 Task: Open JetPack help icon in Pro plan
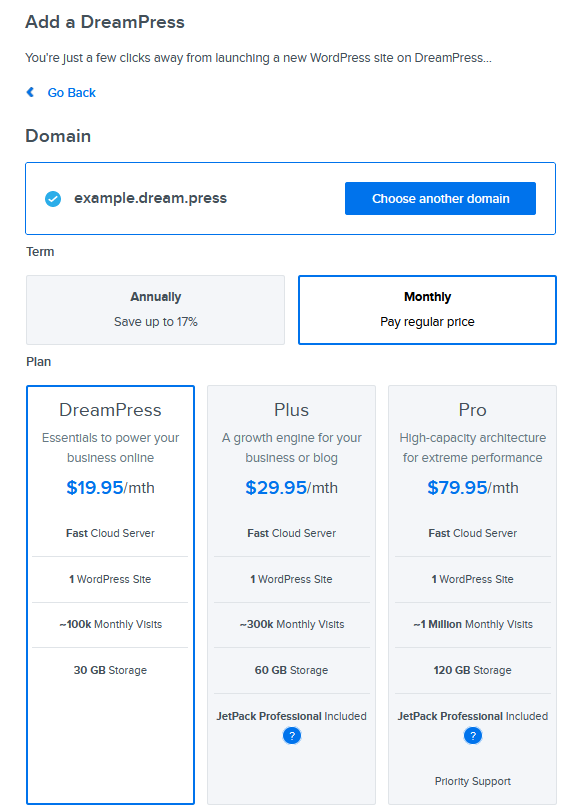pyautogui.click(x=473, y=736)
